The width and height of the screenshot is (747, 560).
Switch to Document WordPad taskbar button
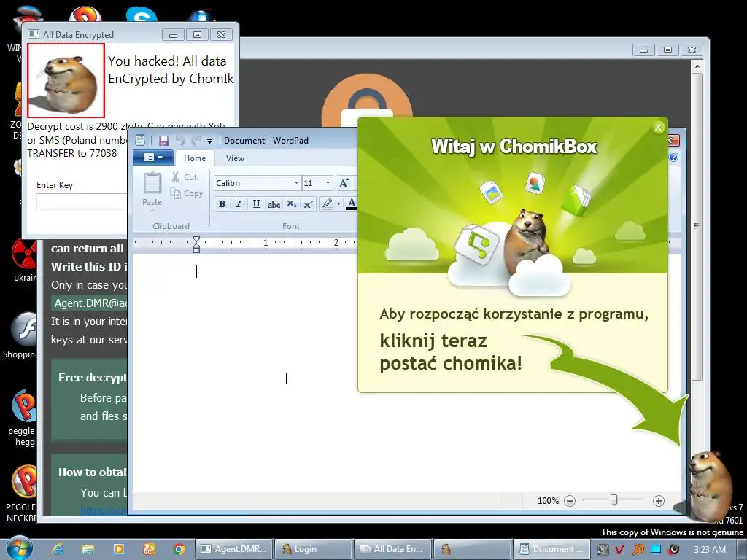coord(551,549)
